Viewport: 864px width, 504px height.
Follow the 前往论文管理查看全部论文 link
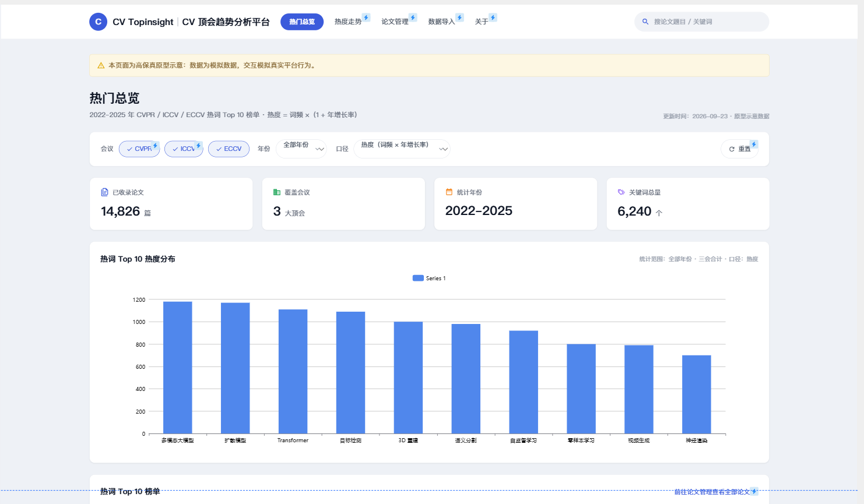(712, 492)
